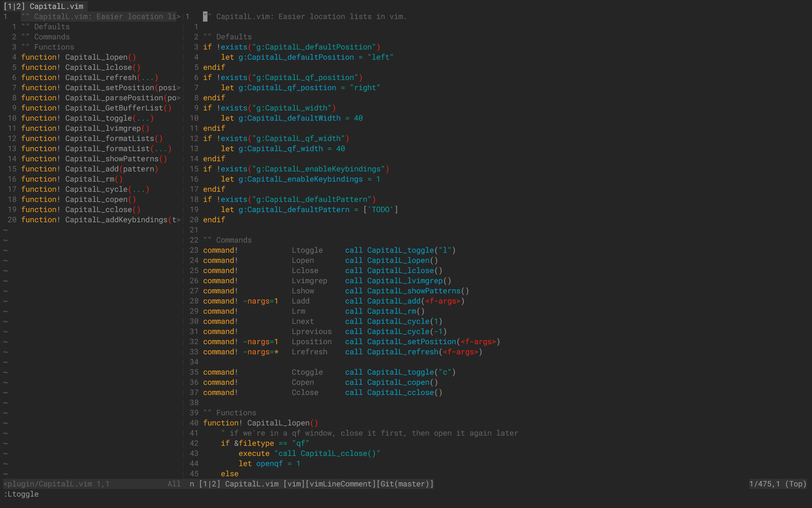Click the ':Ltoggle' command line
This screenshot has width=812, height=508.
click(x=21, y=494)
